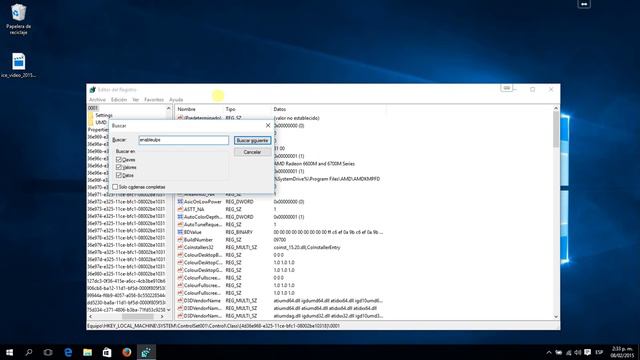Open the Ayuda menu
The height and width of the screenshot is (360, 640).
click(176, 100)
